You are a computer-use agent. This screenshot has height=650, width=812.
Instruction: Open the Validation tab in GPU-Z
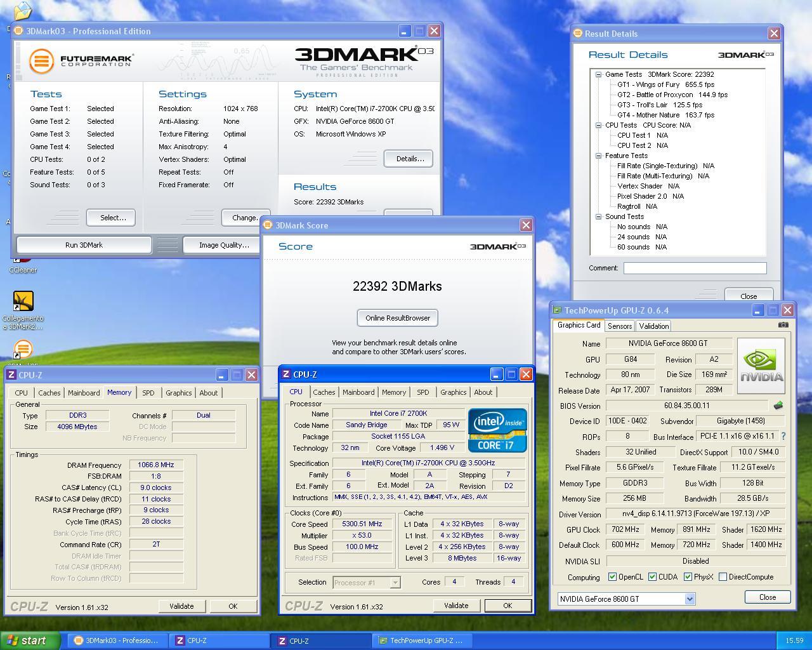(x=654, y=326)
